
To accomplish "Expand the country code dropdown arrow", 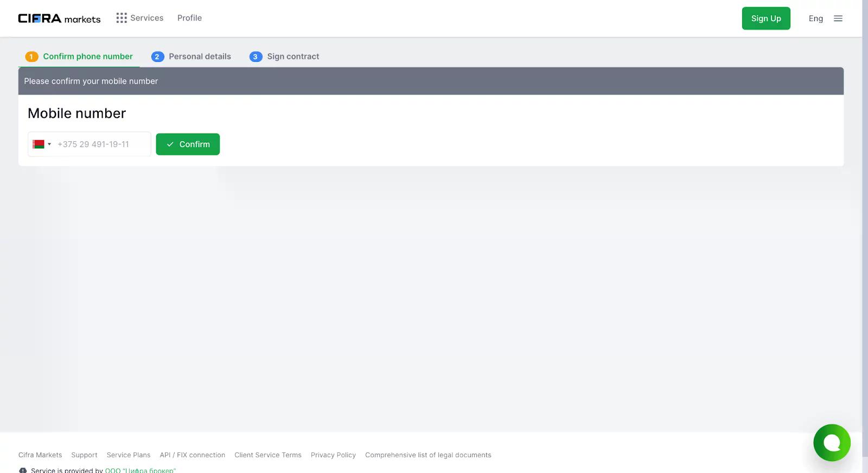I will pyautogui.click(x=49, y=144).
